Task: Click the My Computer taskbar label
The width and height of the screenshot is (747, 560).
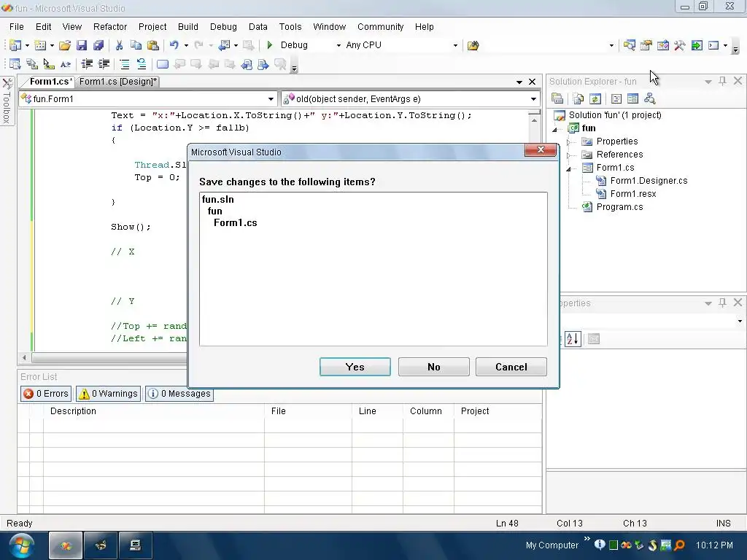Action: click(551, 545)
